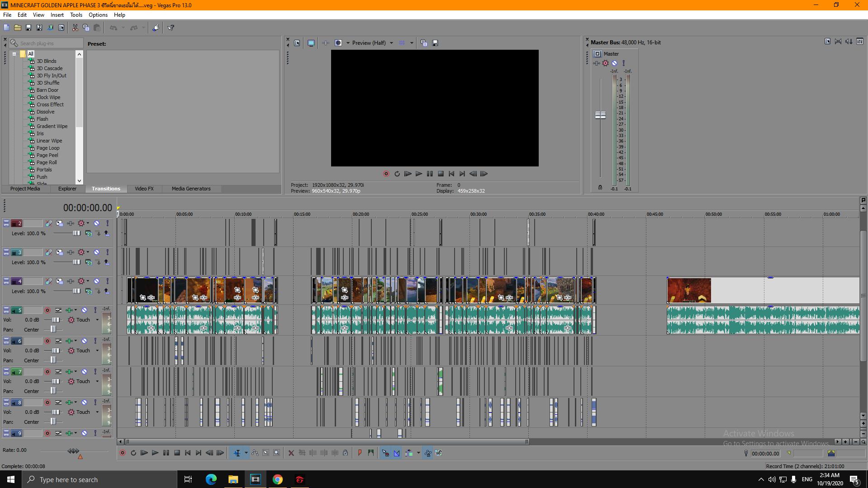
Task: Solo audio track 8
Action: click(95, 403)
